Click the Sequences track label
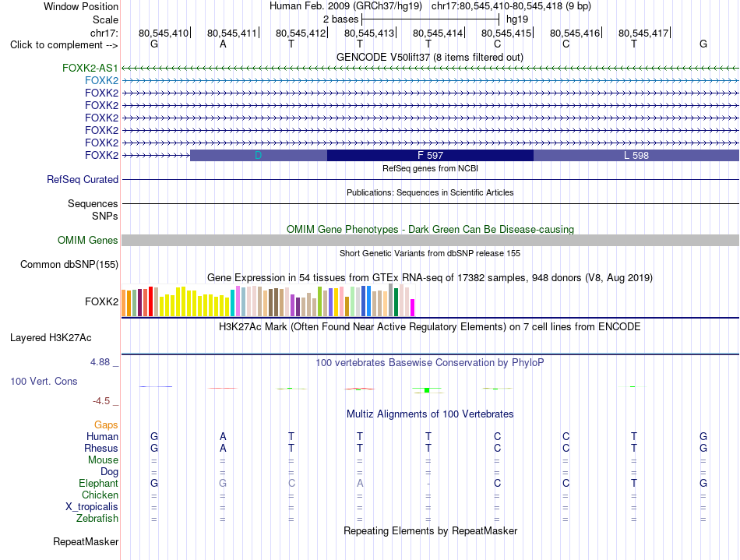This screenshot has width=740, height=560. pos(93,203)
